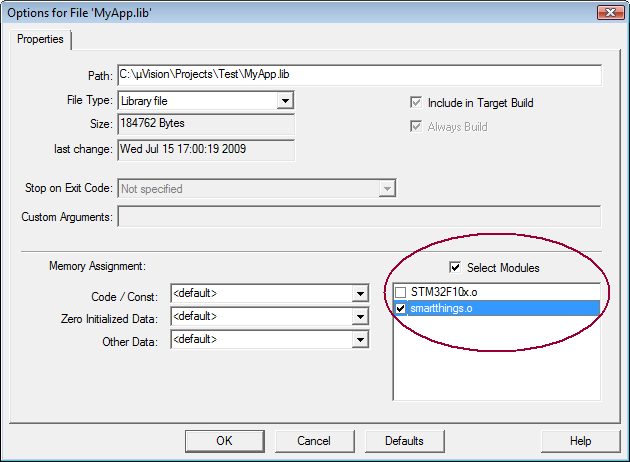The width and height of the screenshot is (630, 462).
Task: Open Help for this dialog
Action: pos(580,441)
